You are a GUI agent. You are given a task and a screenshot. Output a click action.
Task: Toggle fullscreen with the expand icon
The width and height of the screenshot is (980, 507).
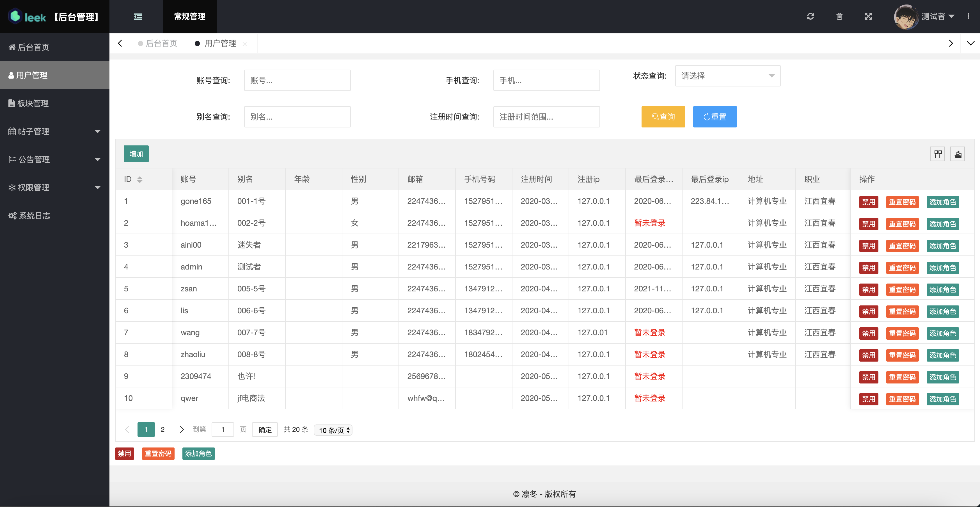(x=868, y=16)
